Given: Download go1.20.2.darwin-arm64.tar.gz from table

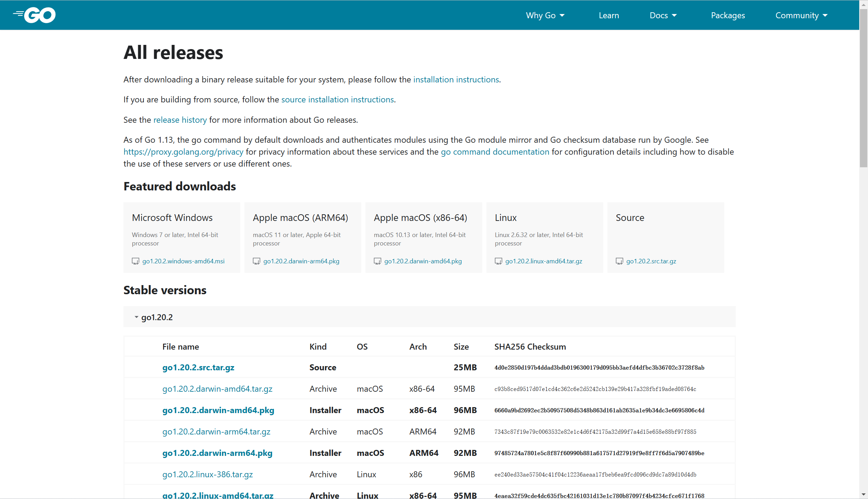Looking at the screenshot, I should click(216, 432).
